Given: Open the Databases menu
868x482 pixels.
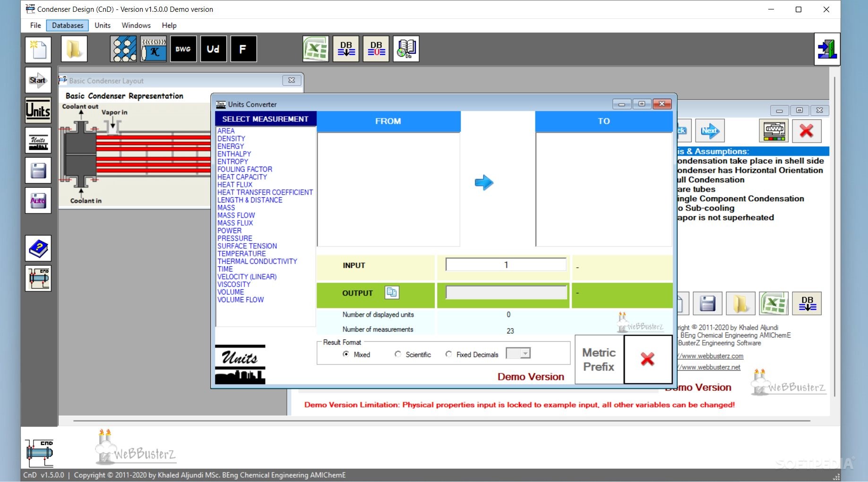Looking at the screenshot, I should [68, 25].
